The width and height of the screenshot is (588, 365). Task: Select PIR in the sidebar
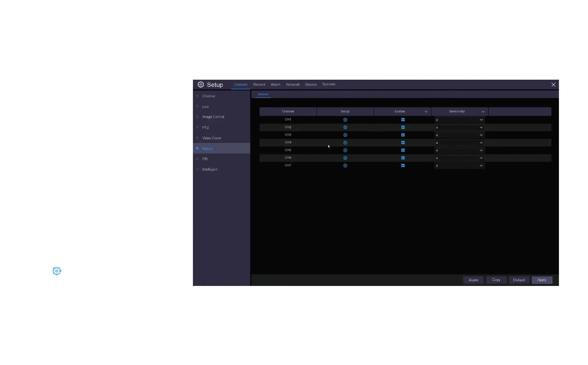(205, 159)
